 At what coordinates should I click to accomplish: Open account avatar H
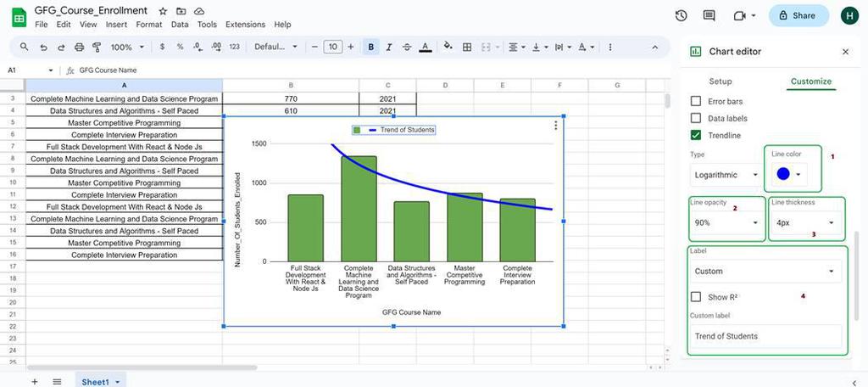[849, 15]
